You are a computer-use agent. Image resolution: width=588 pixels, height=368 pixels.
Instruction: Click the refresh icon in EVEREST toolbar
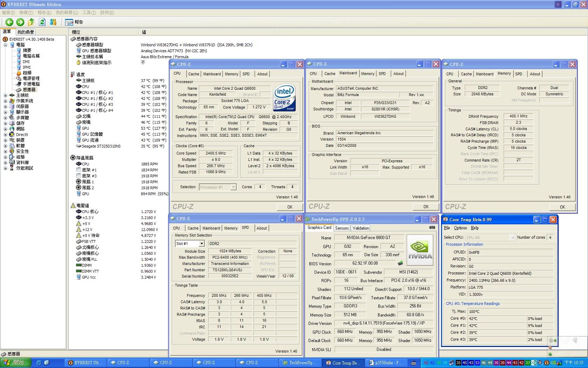coord(42,22)
